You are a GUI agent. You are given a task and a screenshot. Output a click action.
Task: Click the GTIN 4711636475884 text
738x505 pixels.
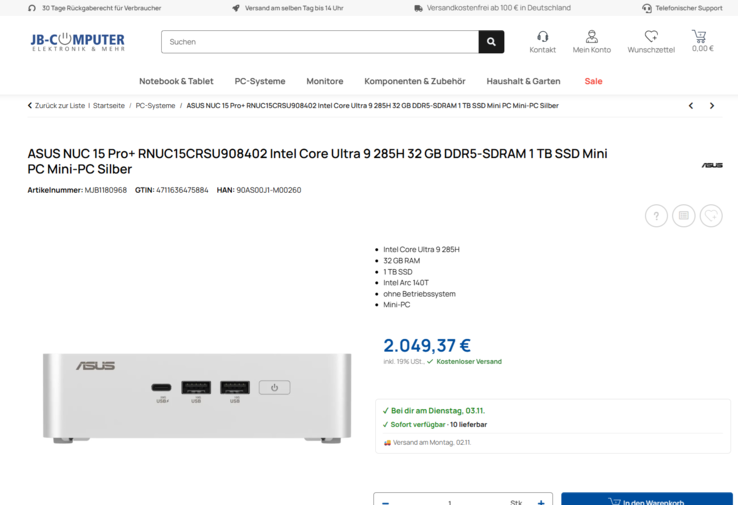coord(171,190)
